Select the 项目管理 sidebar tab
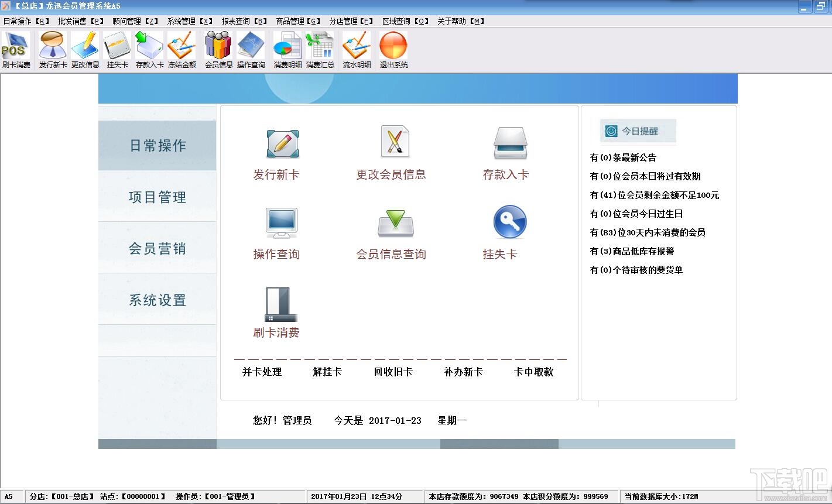 point(158,197)
